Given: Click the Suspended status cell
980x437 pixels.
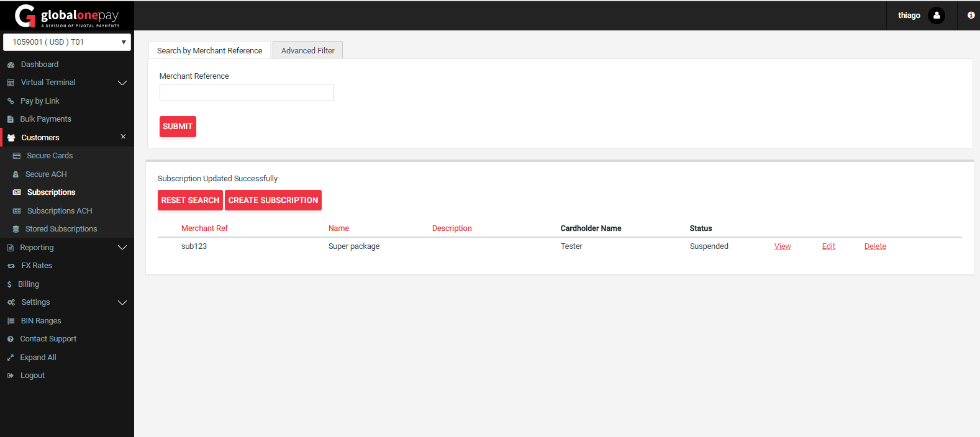Looking at the screenshot, I should [x=709, y=246].
